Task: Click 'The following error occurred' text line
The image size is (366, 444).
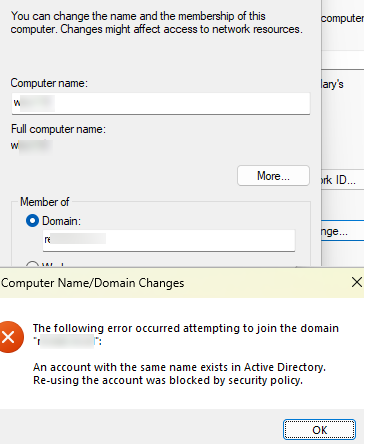Action: [x=186, y=328]
